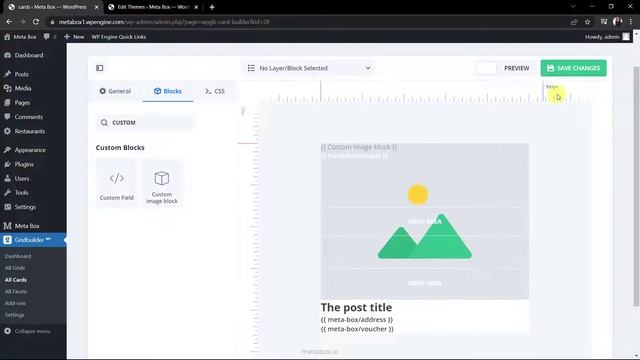Click the browser back arrow

(x=9, y=22)
